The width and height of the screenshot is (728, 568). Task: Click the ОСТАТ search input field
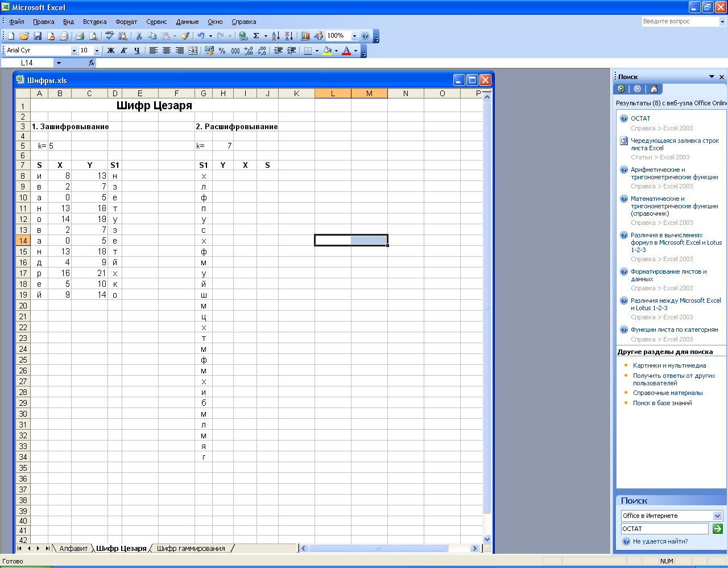(665, 529)
